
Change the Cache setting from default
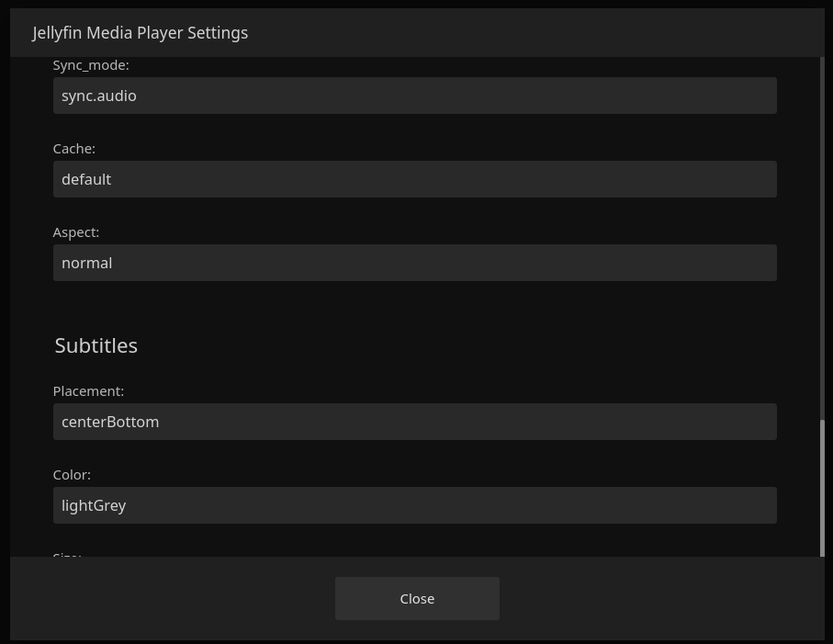point(414,179)
